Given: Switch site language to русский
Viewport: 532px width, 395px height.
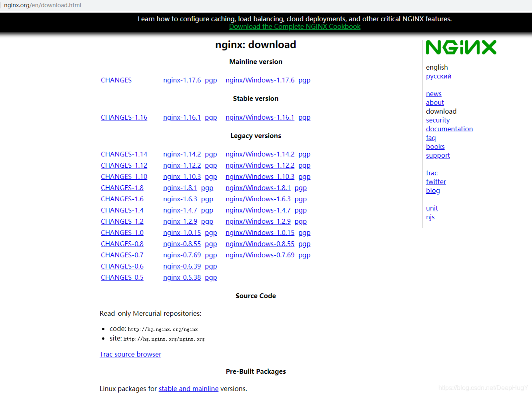Looking at the screenshot, I should pos(438,76).
